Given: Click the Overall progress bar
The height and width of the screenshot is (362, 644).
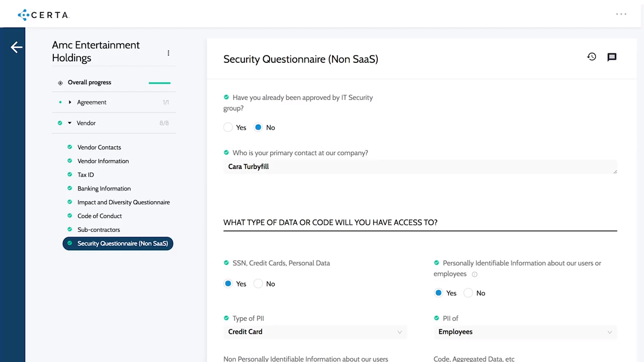Looking at the screenshot, I should (x=159, y=83).
